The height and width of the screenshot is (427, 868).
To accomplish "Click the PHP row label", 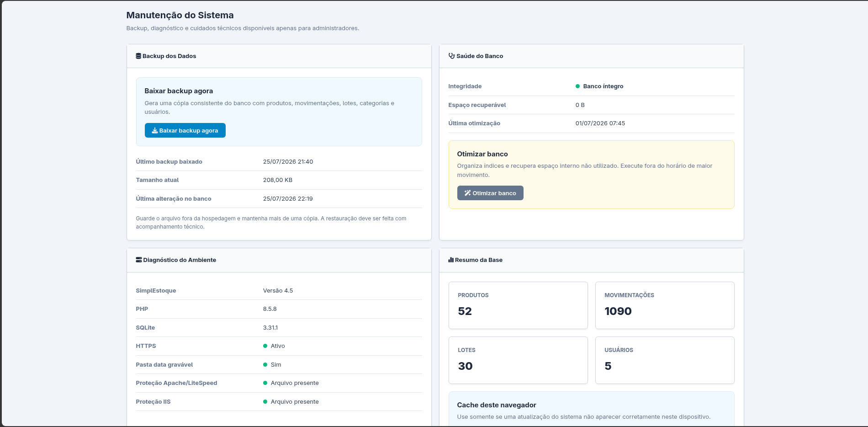I will tap(142, 309).
